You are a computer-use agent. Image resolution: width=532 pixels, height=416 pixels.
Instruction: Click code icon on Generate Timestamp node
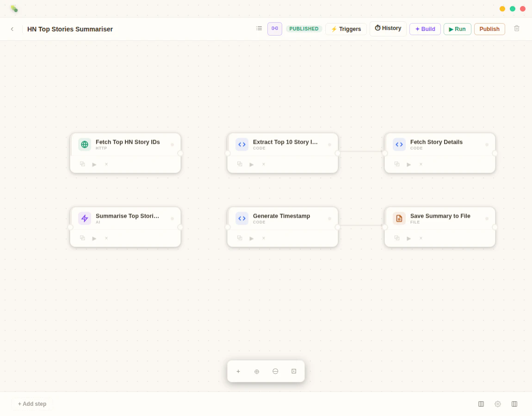pyautogui.click(x=242, y=218)
